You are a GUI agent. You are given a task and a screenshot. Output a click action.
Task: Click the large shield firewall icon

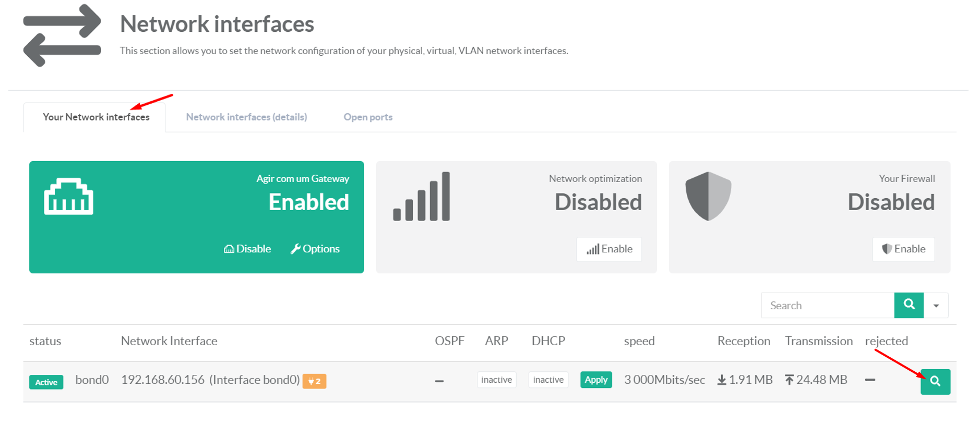pyautogui.click(x=708, y=196)
